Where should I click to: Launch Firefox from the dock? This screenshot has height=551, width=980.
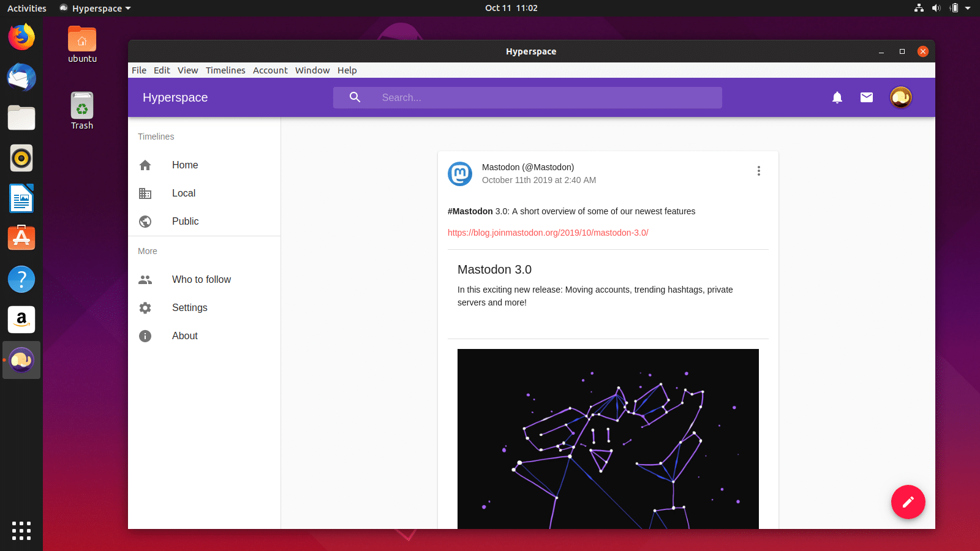tap(21, 37)
